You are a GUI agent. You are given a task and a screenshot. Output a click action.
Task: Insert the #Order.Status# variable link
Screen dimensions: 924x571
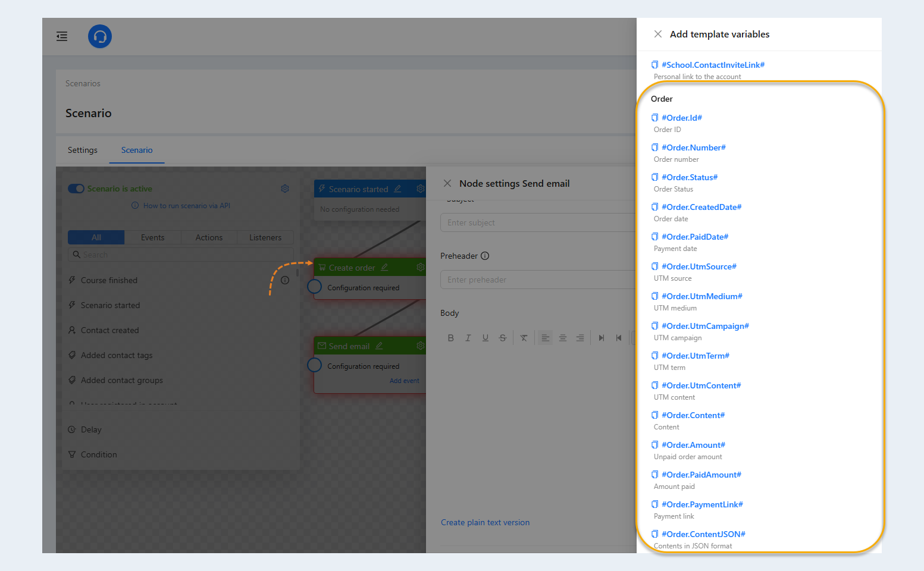(690, 177)
